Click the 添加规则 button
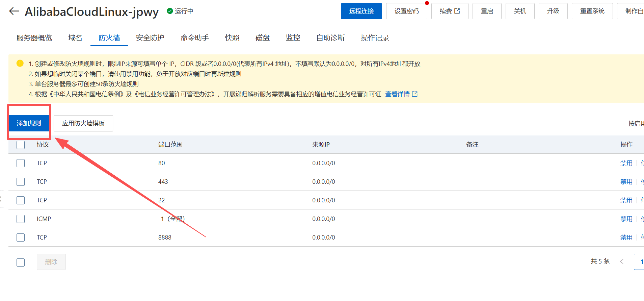 tap(29, 123)
